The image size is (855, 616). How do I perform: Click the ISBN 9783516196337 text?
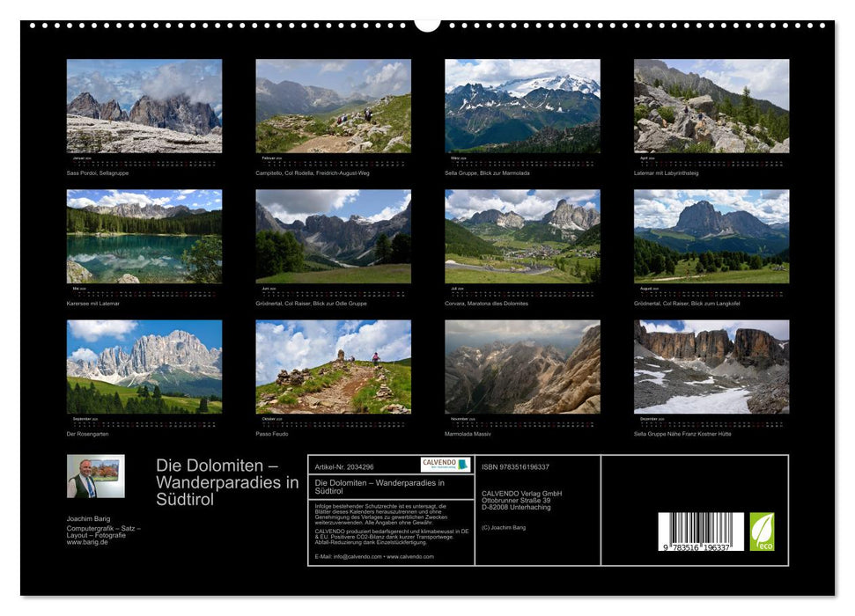pos(515,466)
